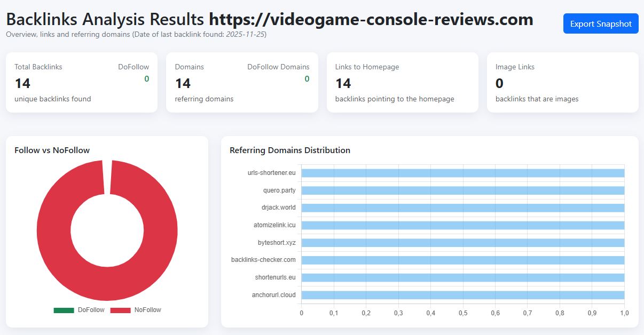Select the quero.party bar in chart
The height and width of the screenshot is (335, 644).
click(462, 190)
